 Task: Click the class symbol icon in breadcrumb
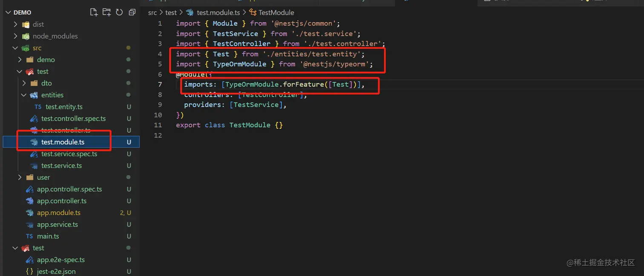point(253,12)
